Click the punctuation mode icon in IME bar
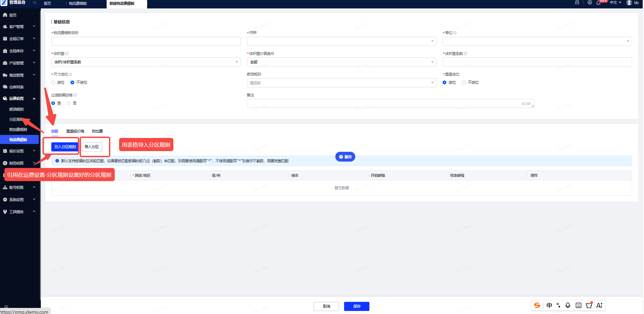 [559, 305]
